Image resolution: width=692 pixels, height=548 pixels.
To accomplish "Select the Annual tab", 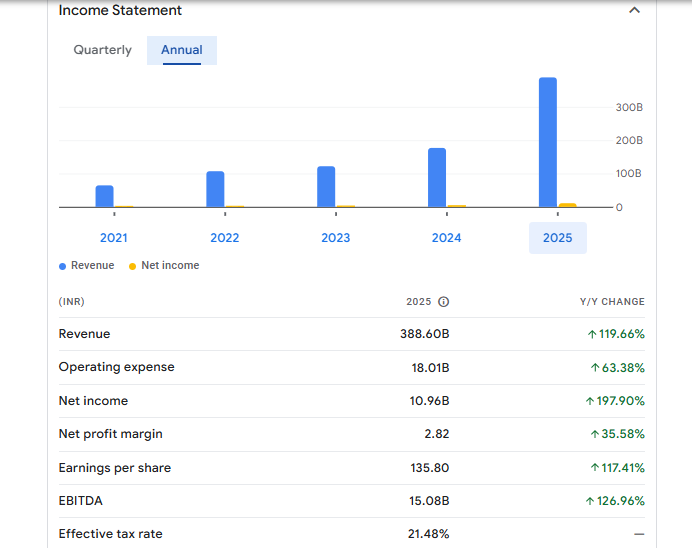I will click(x=182, y=50).
